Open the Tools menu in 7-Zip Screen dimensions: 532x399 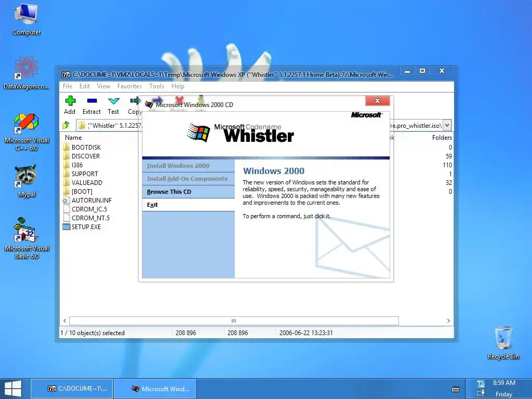pyautogui.click(x=156, y=86)
